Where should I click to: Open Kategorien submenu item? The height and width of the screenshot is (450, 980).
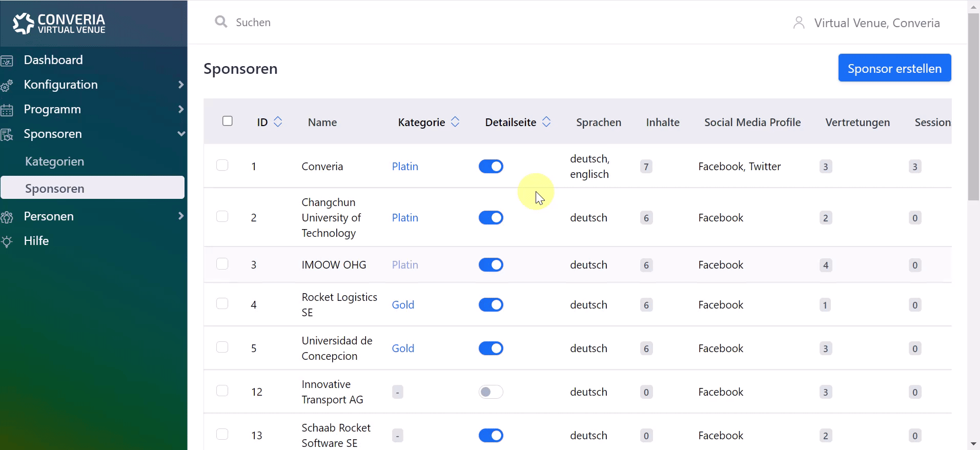click(x=54, y=161)
